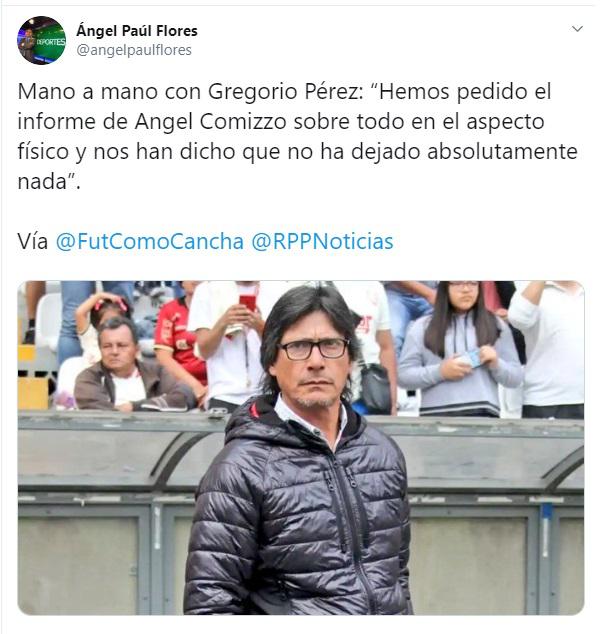Click the yellow stadium seat in photo
The image size is (600, 634).
[x=33, y=393]
